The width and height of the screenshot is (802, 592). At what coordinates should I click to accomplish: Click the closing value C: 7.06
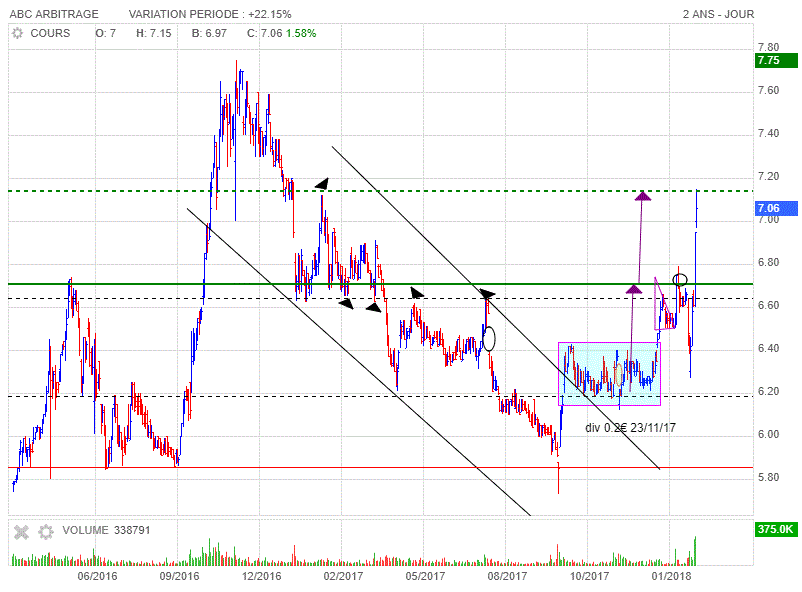coord(264,34)
